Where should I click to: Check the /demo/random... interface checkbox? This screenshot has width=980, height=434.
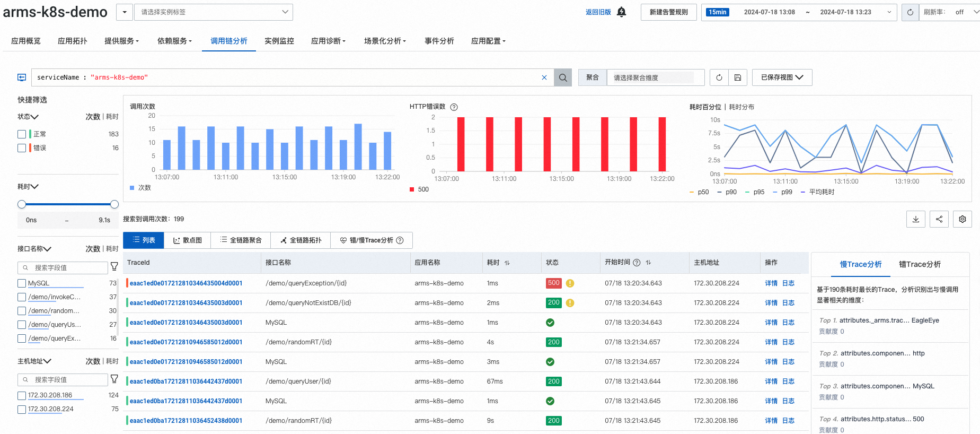point(22,311)
